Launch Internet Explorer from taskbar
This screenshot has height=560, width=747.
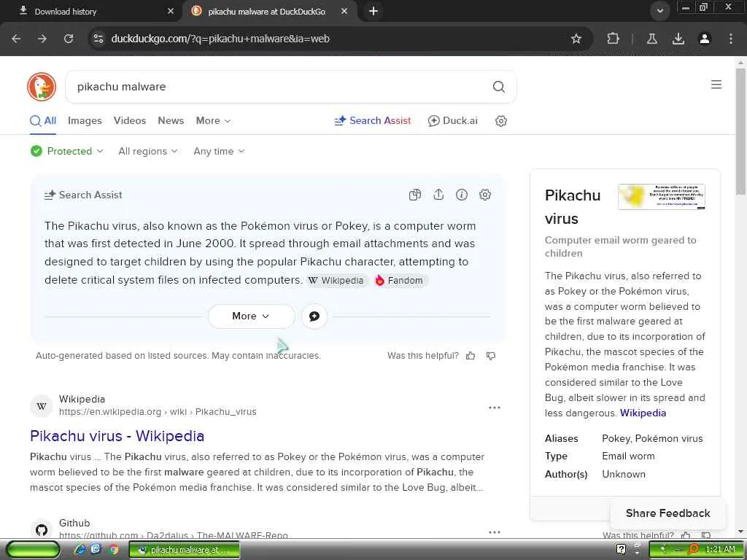(x=80, y=550)
